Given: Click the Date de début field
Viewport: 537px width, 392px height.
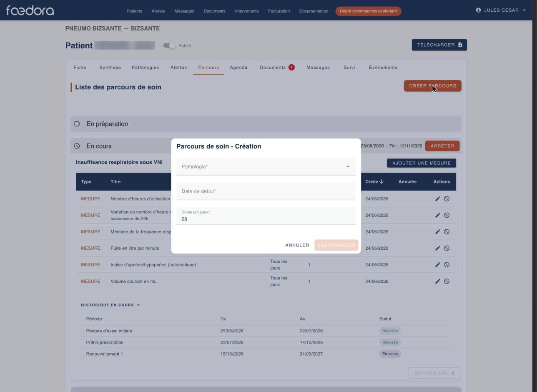Looking at the screenshot, I should point(266,191).
